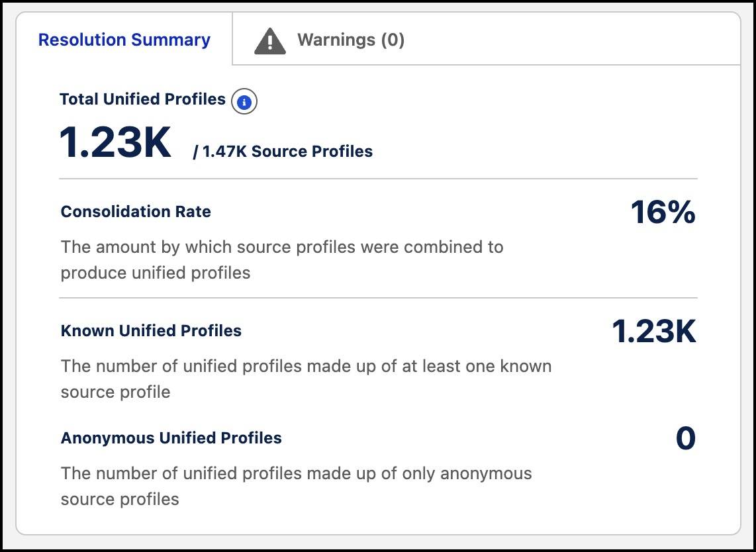
Task: Click the info icon next to Total Unified Profiles
Action: pyautogui.click(x=244, y=101)
